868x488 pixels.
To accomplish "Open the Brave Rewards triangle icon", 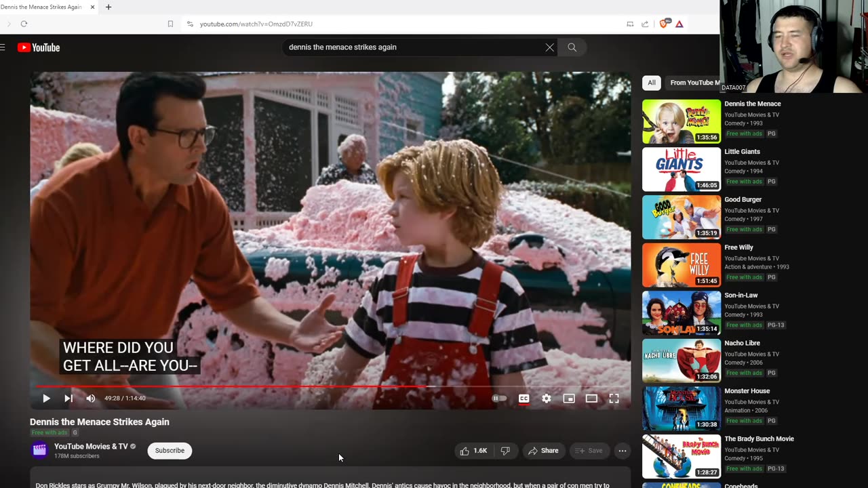I will [x=679, y=24].
